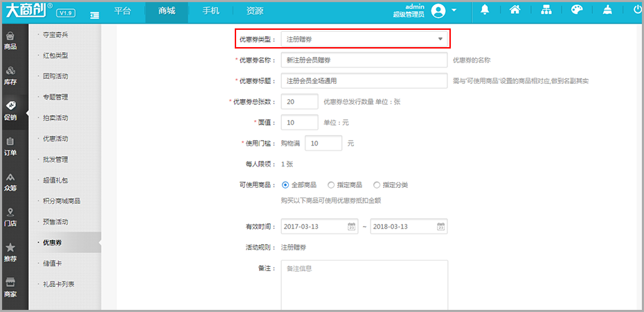The width and height of the screenshot is (644, 312).
Task: Open 超值礼包 in submenu
Action: [55, 180]
